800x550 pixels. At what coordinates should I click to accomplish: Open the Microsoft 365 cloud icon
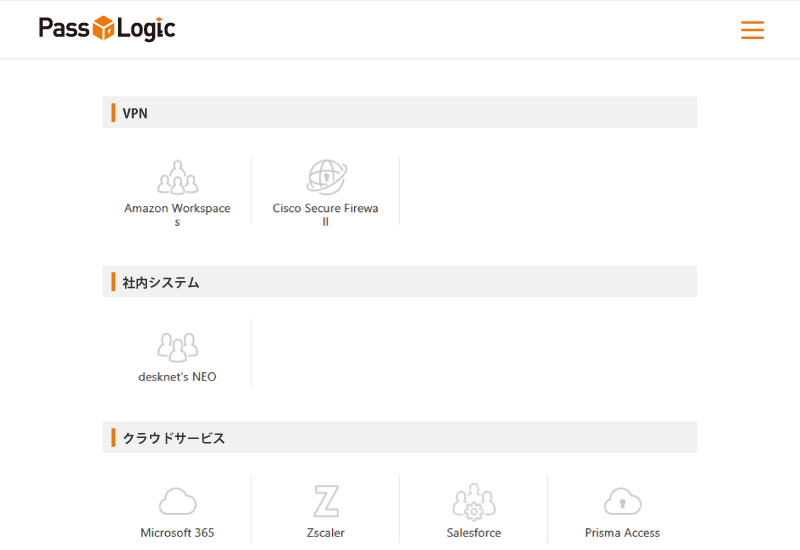[x=177, y=501]
